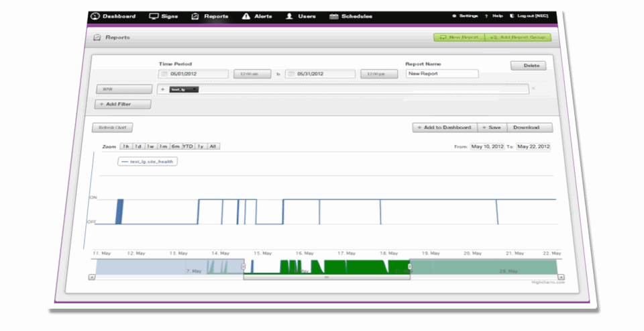This screenshot has width=644, height=331.
Task: Click the navigator scroll-right arrow
Action: coord(561,277)
